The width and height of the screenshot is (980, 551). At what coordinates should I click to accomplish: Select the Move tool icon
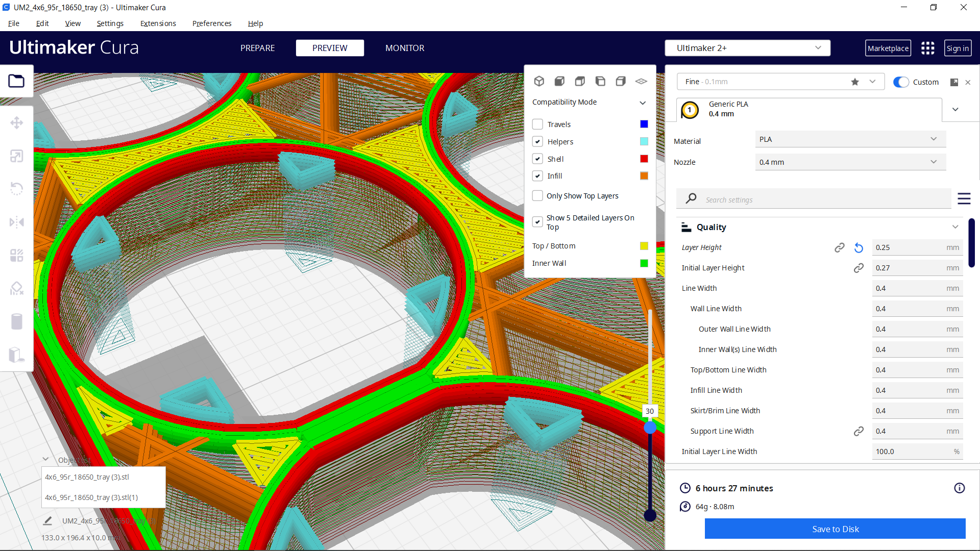[x=16, y=123]
